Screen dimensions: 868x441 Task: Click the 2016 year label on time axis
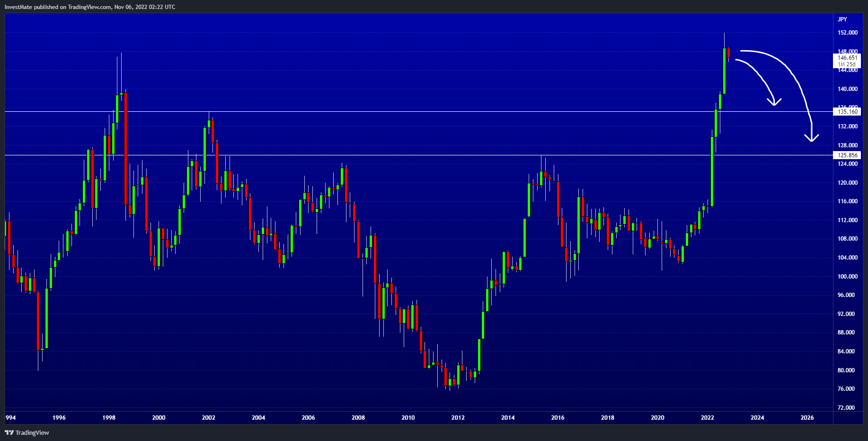558,418
